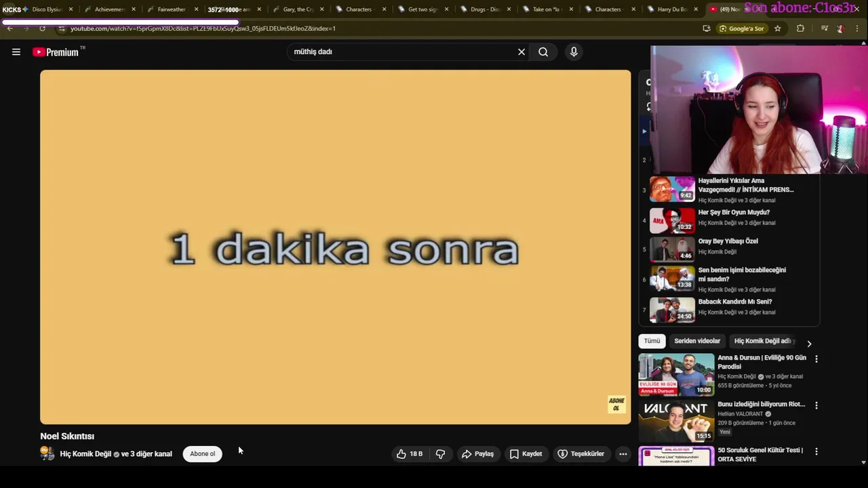Click the Abone Ol watermark in the video
The image size is (868, 488).
pos(616,405)
